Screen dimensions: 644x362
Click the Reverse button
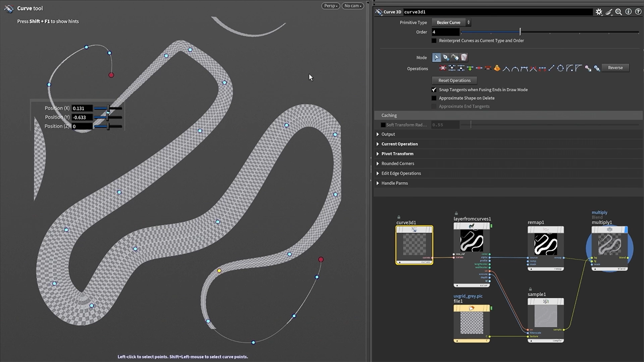click(615, 68)
